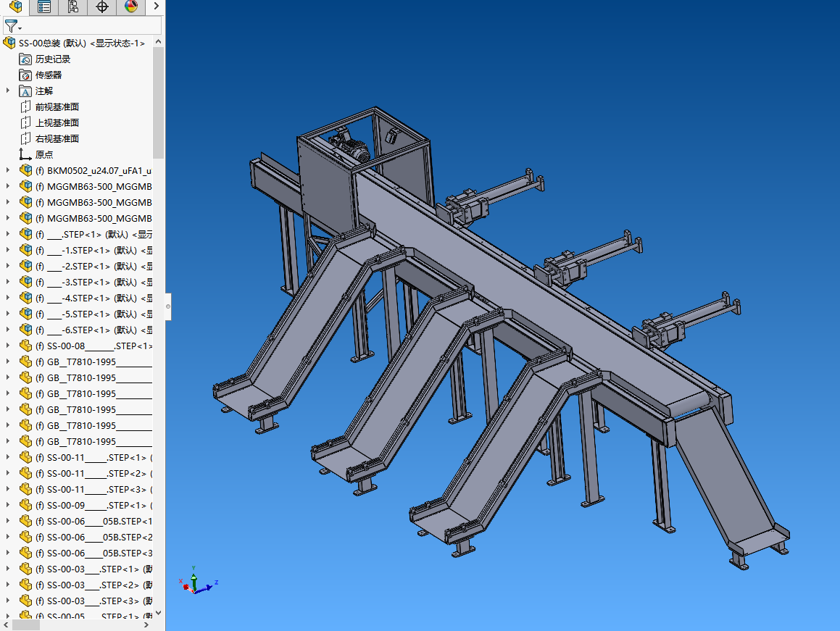Click the panel collapse handle on splitter
The height and width of the screenshot is (631, 840).
tap(168, 306)
